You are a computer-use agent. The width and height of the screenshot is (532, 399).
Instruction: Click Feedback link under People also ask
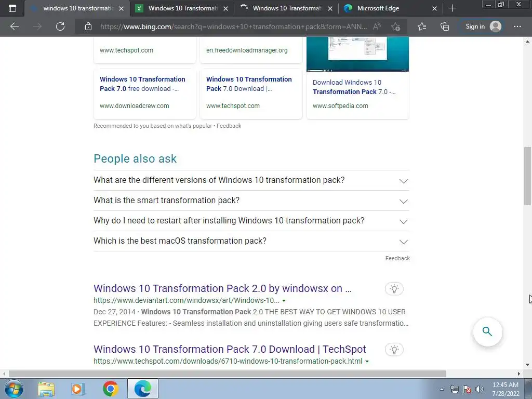tap(397, 259)
